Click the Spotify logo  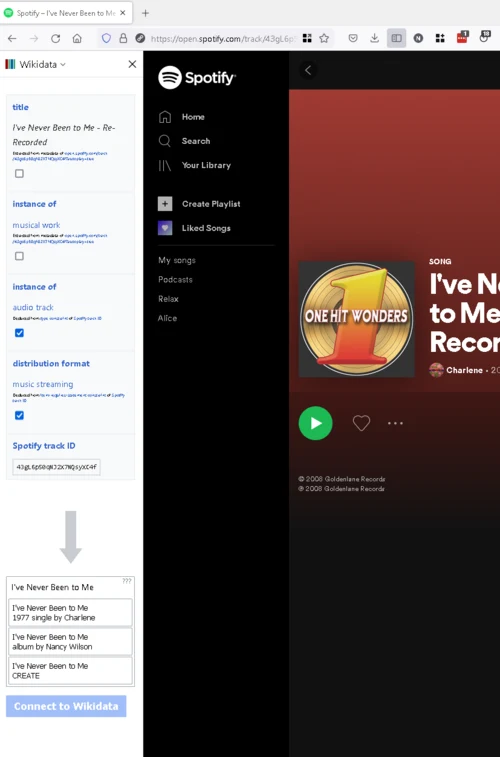(x=197, y=78)
